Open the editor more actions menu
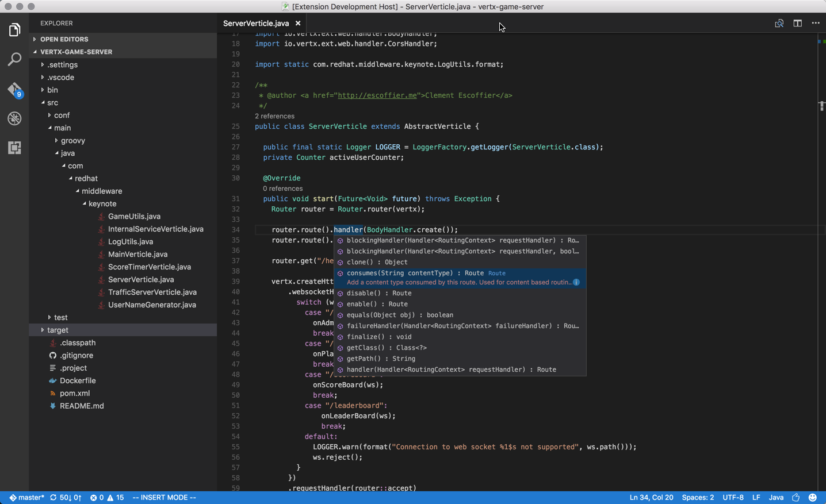The image size is (826, 504). [x=815, y=23]
